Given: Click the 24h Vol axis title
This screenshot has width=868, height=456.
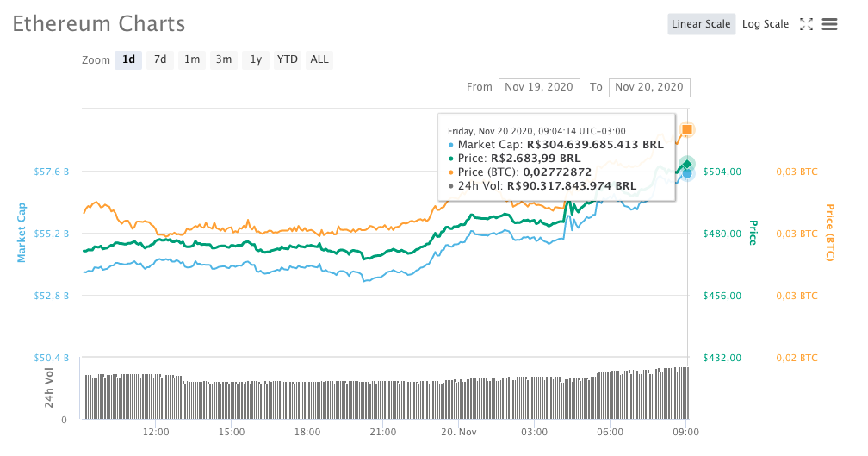Looking at the screenshot, I should (49, 388).
